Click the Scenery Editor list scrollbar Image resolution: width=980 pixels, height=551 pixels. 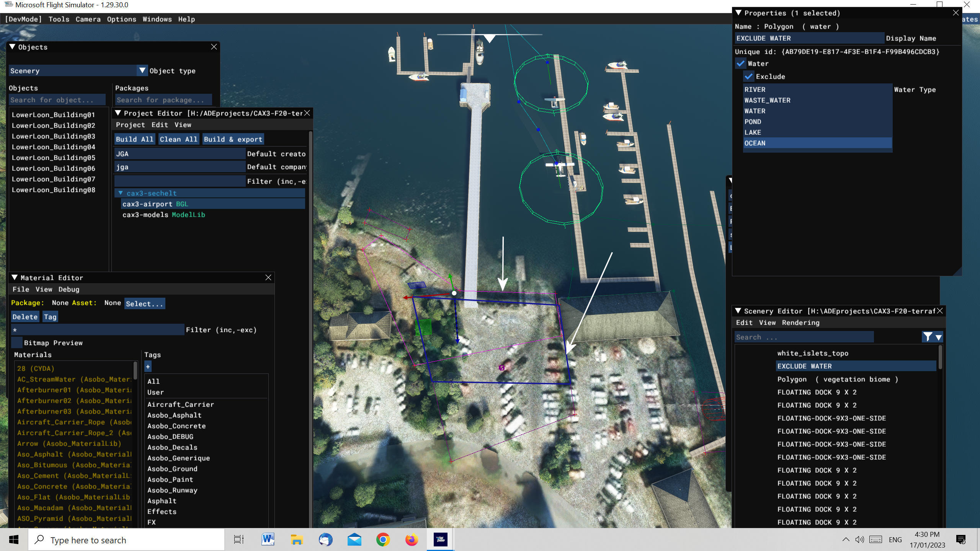(x=940, y=357)
